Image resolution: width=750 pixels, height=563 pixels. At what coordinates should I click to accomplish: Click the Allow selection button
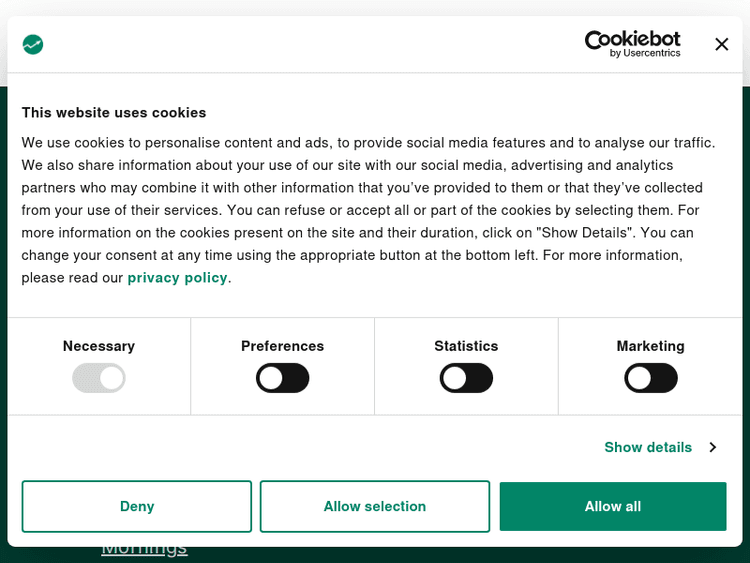click(375, 506)
